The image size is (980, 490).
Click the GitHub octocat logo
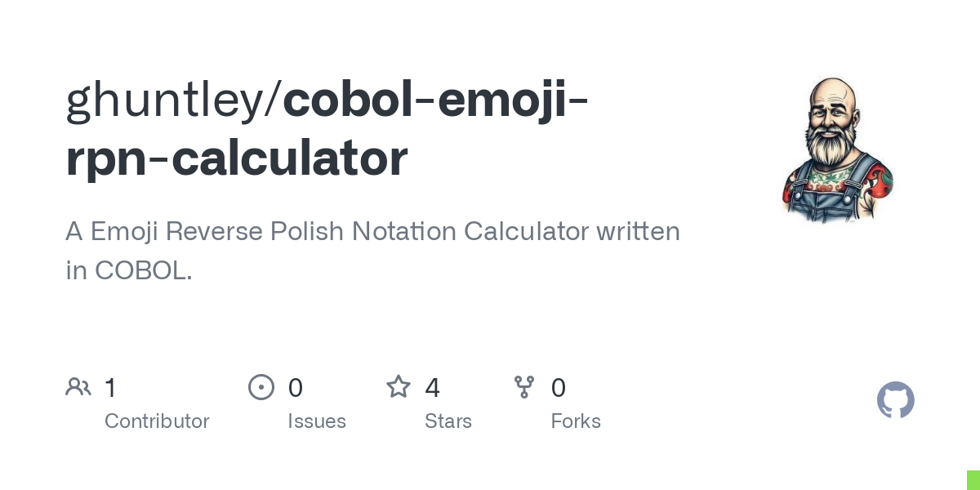pos(896,400)
